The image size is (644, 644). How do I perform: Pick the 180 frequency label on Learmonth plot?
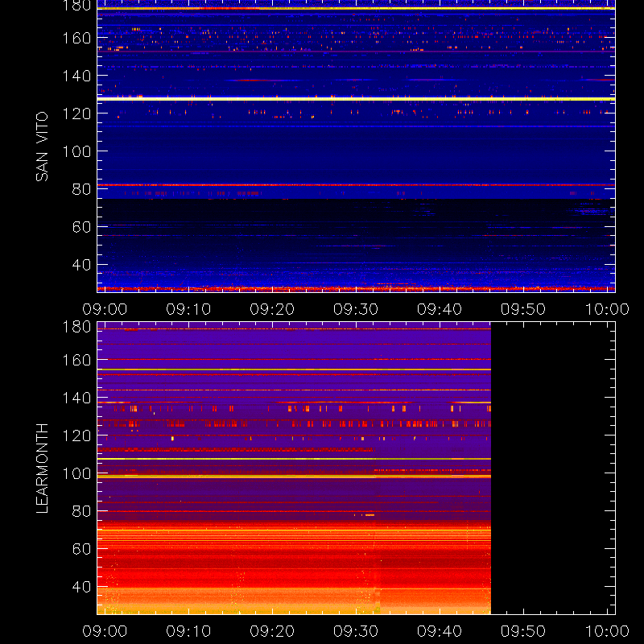(x=76, y=327)
